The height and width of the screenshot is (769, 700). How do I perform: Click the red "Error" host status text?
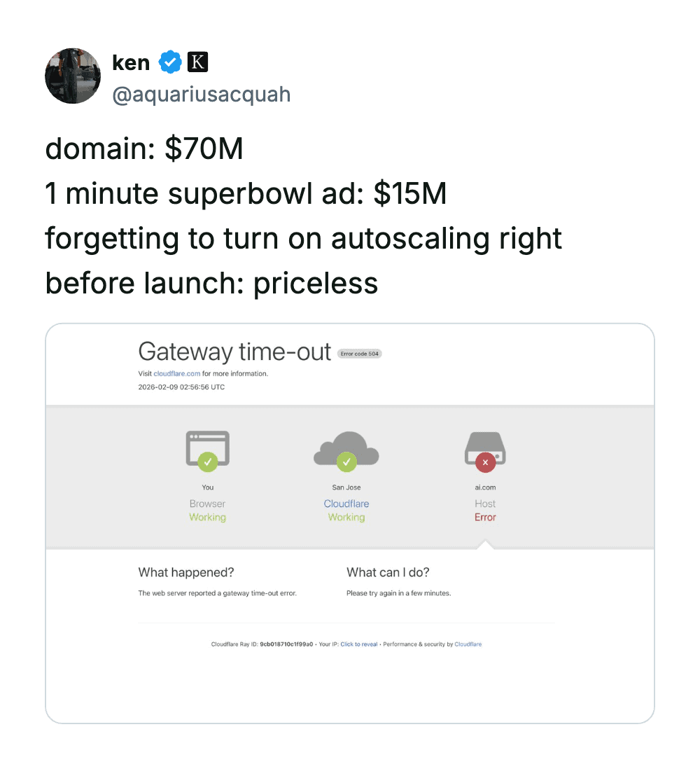tap(485, 518)
